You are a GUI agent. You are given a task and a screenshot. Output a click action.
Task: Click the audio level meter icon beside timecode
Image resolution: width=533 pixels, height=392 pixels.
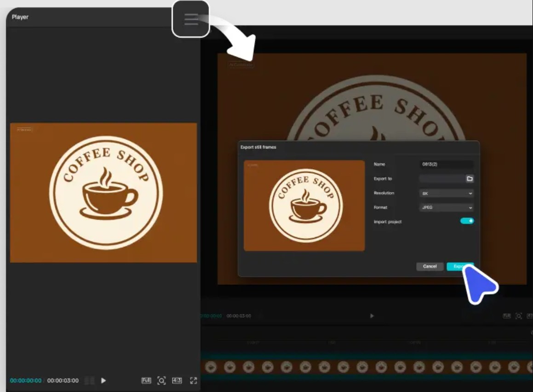(x=90, y=381)
